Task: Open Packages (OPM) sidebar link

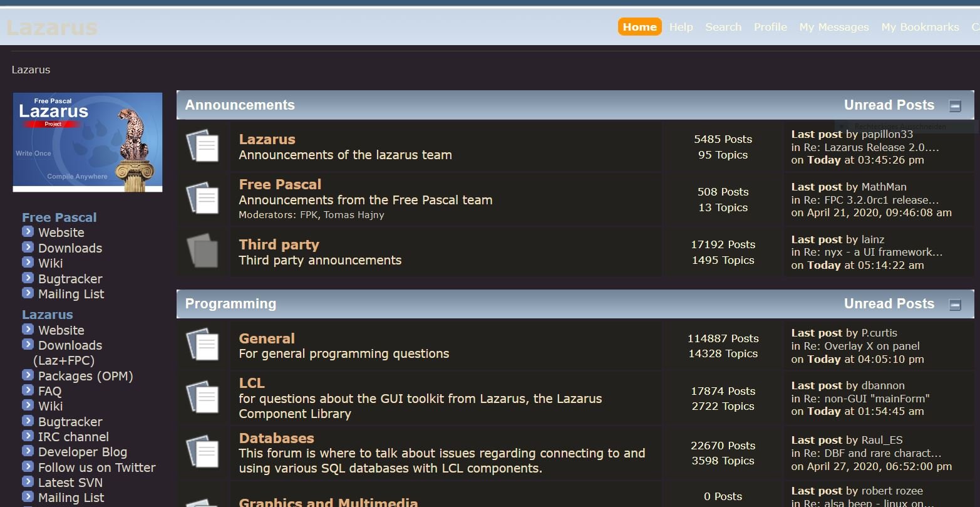Action: tap(85, 376)
